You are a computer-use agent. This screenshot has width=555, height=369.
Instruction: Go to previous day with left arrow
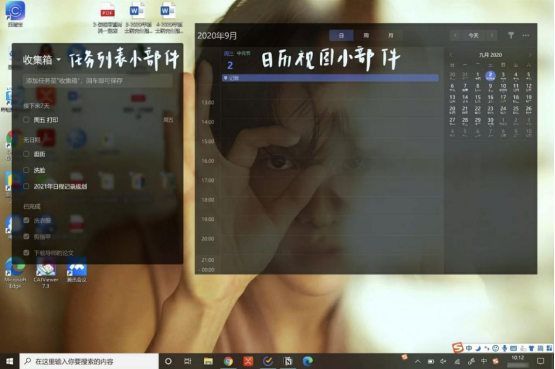tap(456, 35)
